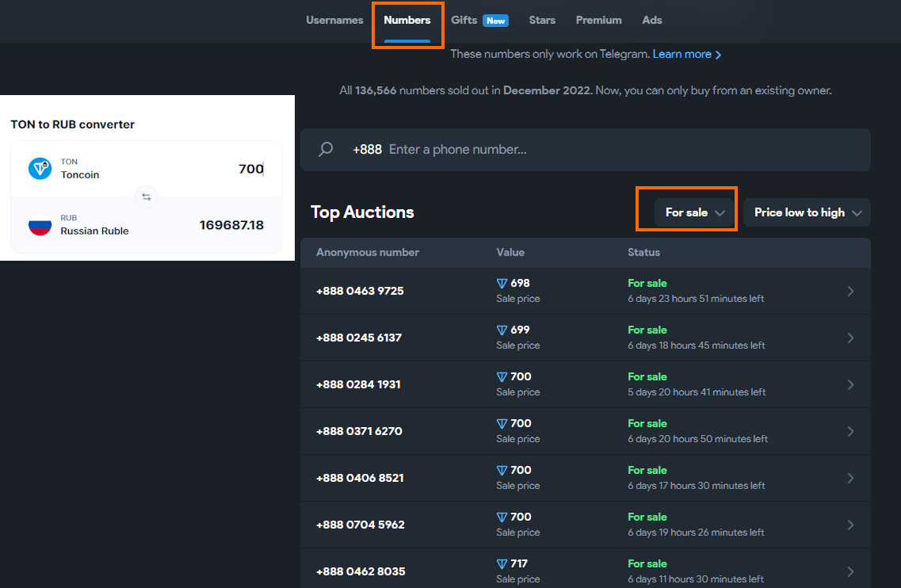Viewport: 901px width, 588px height.
Task: Open auction row +888 0704 5962
Action: tap(586, 525)
